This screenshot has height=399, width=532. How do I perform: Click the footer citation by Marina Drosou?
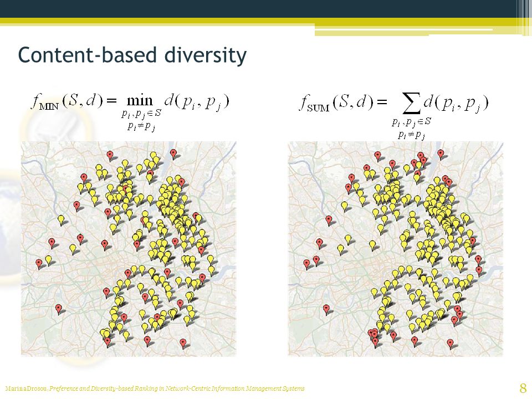click(155, 388)
